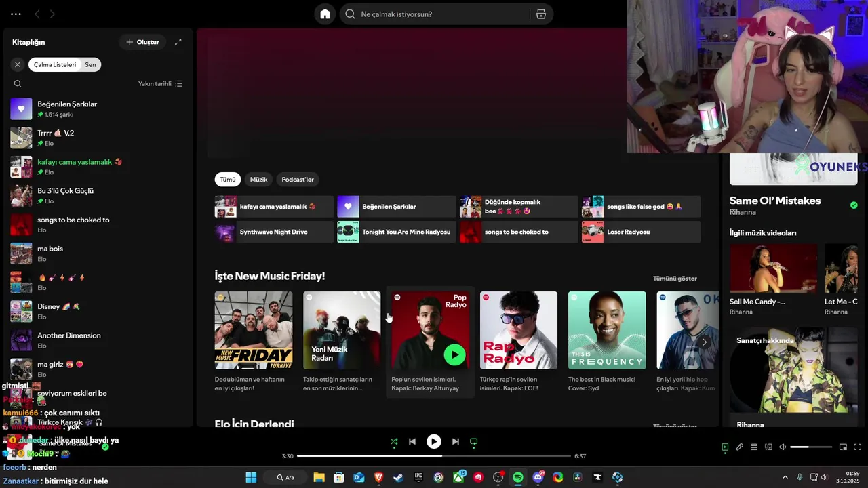This screenshot has width=868, height=488.
Task: Open Loser Radyosu shortcut tile
Action: coord(641,232)
